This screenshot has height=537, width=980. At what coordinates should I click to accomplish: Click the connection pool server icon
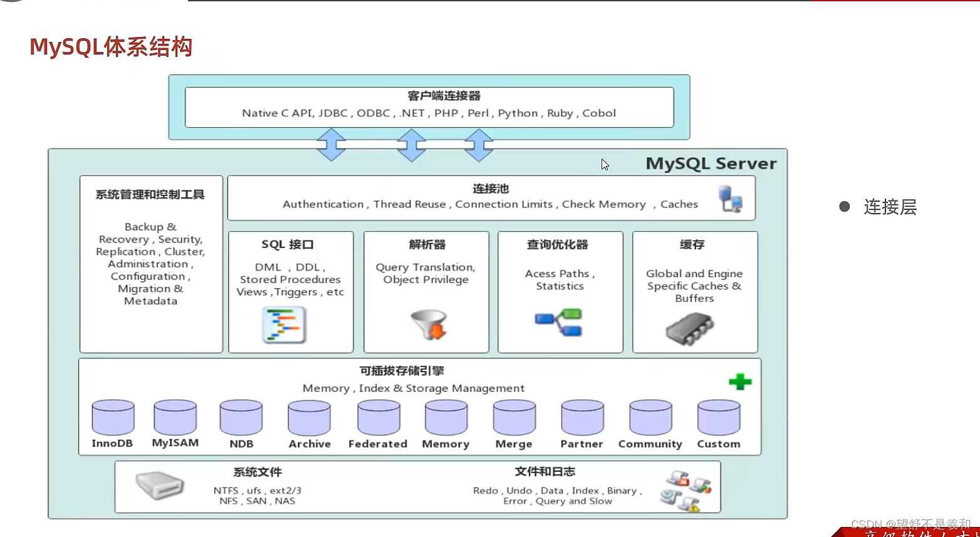tap(731, 199)
